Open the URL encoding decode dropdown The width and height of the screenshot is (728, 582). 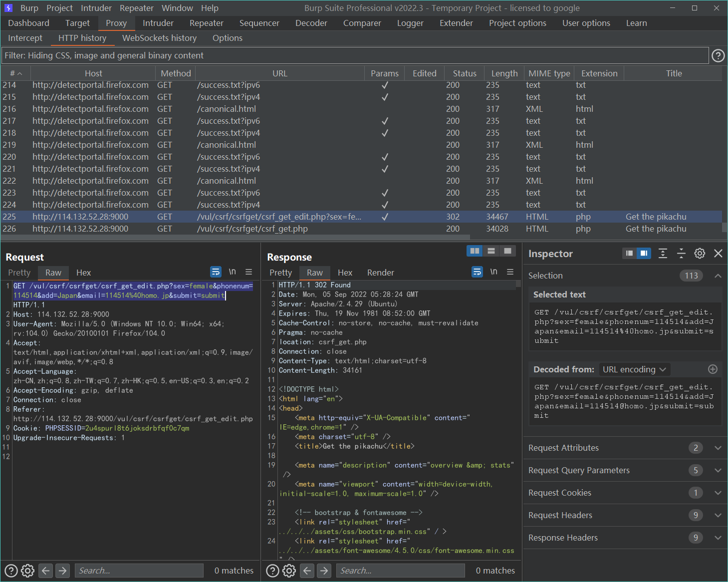(634, 369)
